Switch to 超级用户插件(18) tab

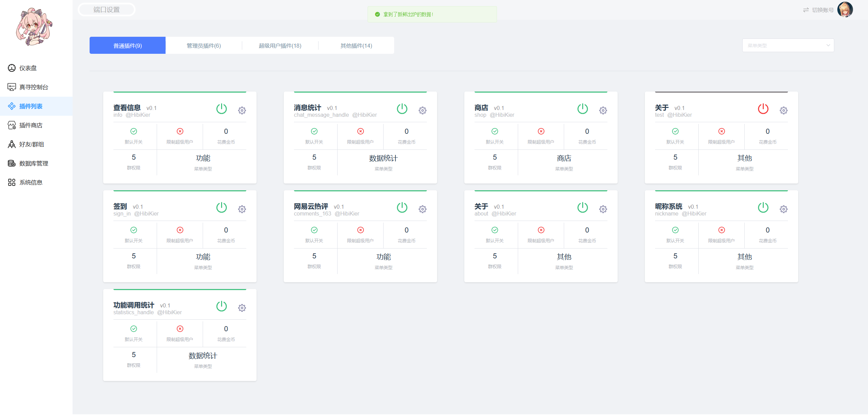pyautogui.click(x=280, y=46)
